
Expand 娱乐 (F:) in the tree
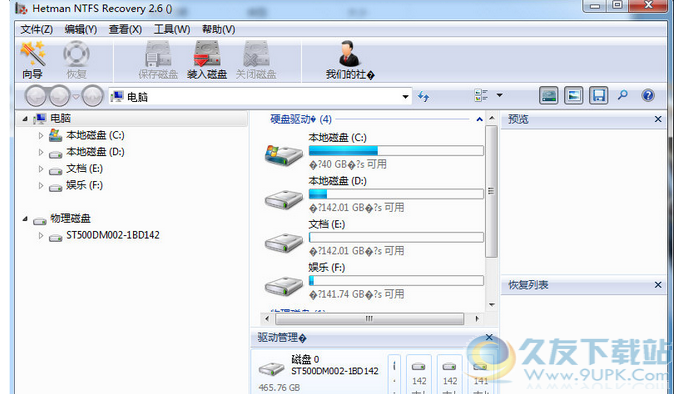coord(41,186)
